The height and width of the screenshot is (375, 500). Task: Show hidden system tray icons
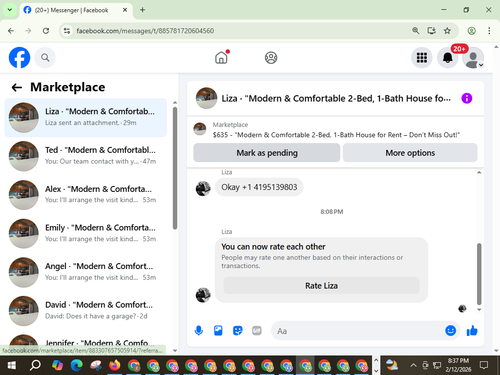[x=413, y=365]
